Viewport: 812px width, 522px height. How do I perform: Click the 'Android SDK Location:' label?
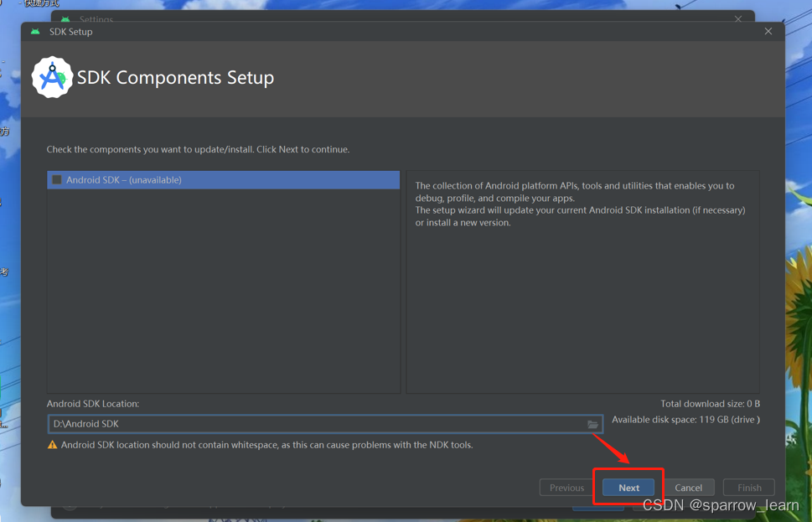click(93, 403)
